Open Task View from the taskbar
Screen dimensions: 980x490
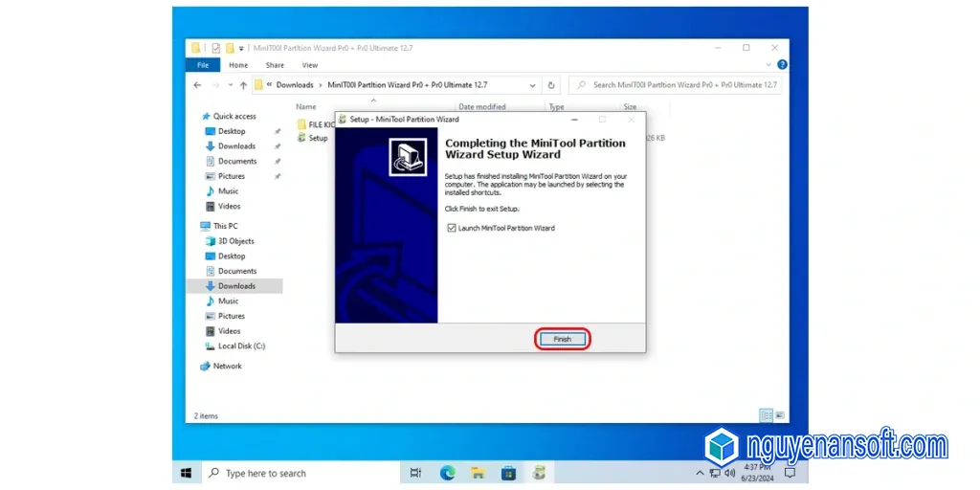(415, 473)
